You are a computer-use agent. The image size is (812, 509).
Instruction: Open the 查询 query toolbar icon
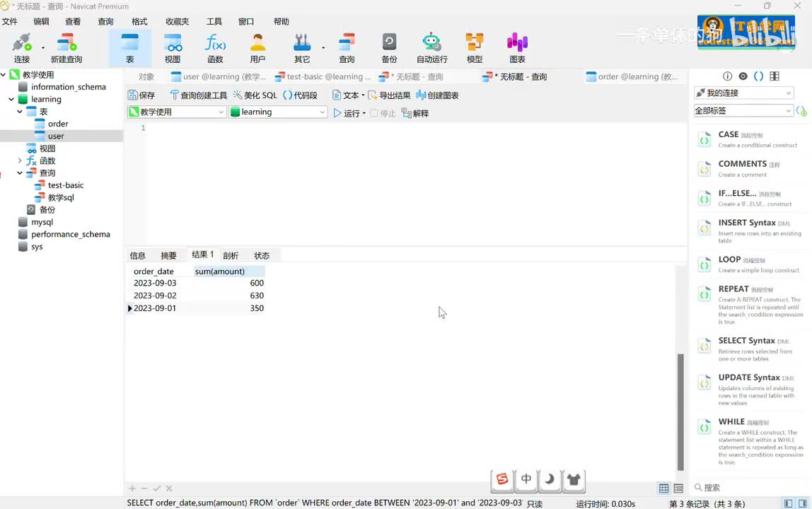coord(347,47)
